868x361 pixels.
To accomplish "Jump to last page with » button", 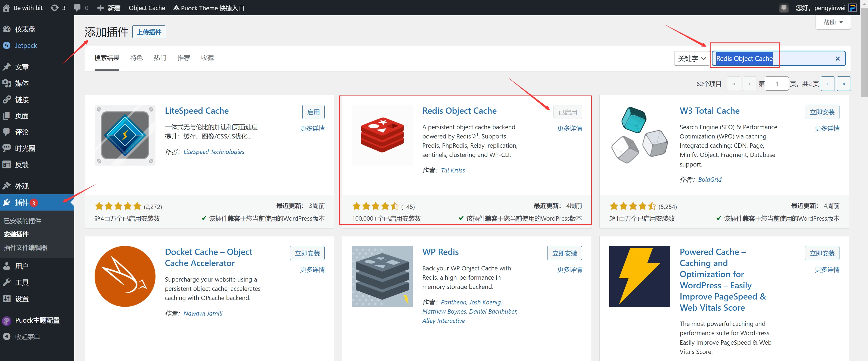I will click(x=844, y=84).
